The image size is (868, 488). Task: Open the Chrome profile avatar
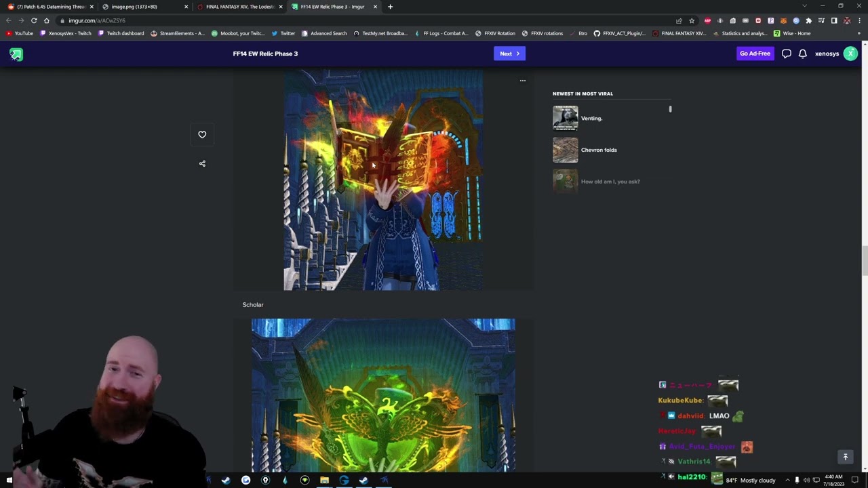847,20
